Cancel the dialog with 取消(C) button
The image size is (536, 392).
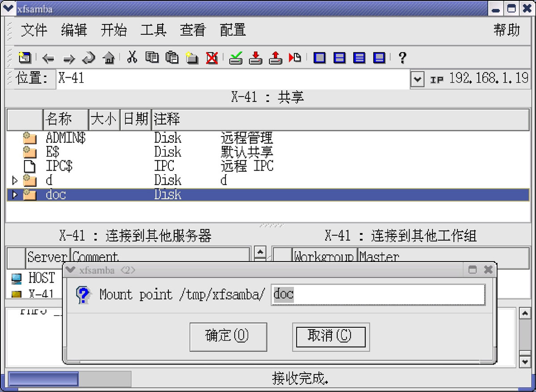(331, 337)
